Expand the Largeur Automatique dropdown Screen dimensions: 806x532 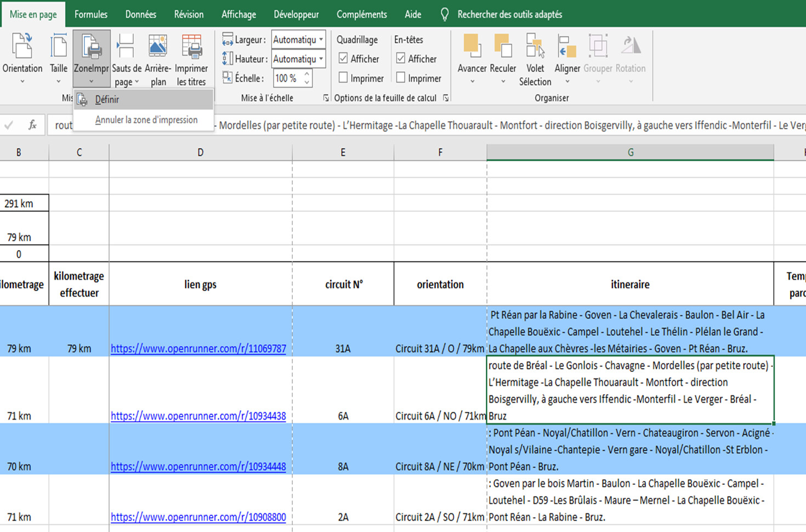click(321, 39)
